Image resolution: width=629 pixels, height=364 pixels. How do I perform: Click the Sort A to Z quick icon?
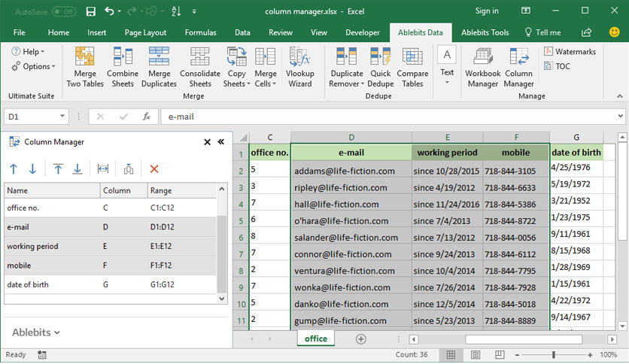click(176, 11)
